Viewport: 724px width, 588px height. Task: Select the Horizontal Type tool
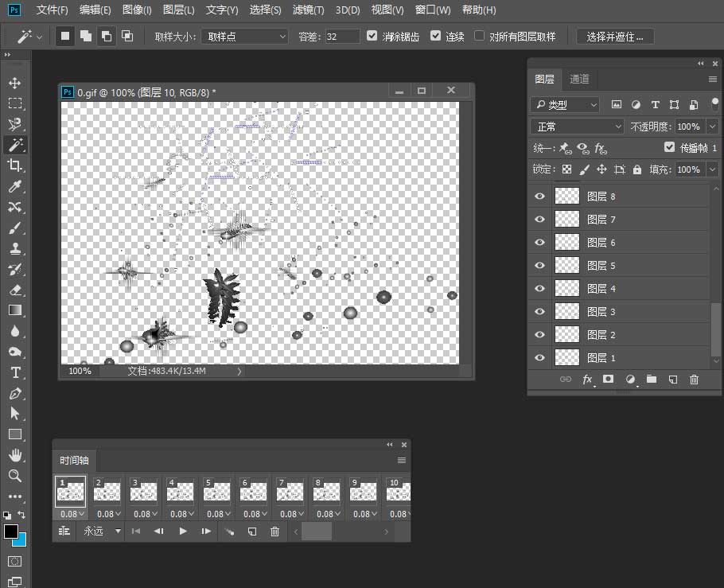pyautogui.click(x=15, y=372)
